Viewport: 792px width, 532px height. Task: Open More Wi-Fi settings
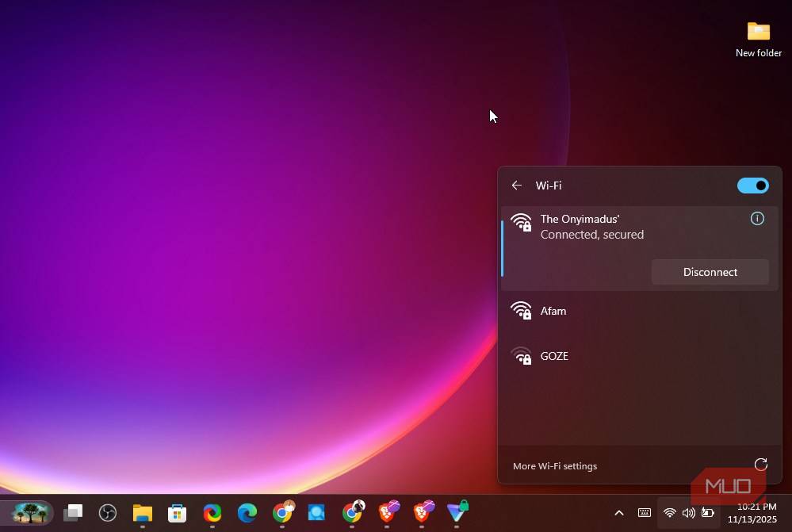555,466
